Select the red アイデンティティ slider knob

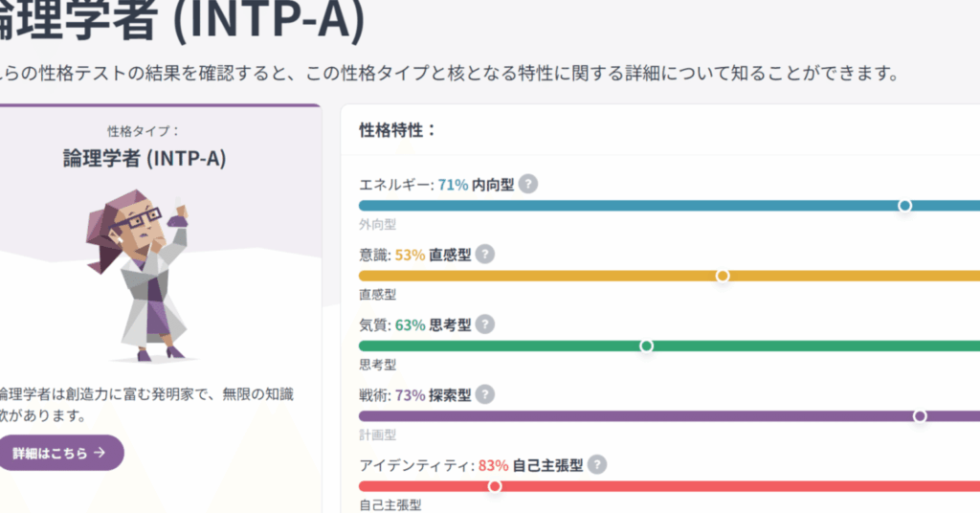click(x=495, y=486)
